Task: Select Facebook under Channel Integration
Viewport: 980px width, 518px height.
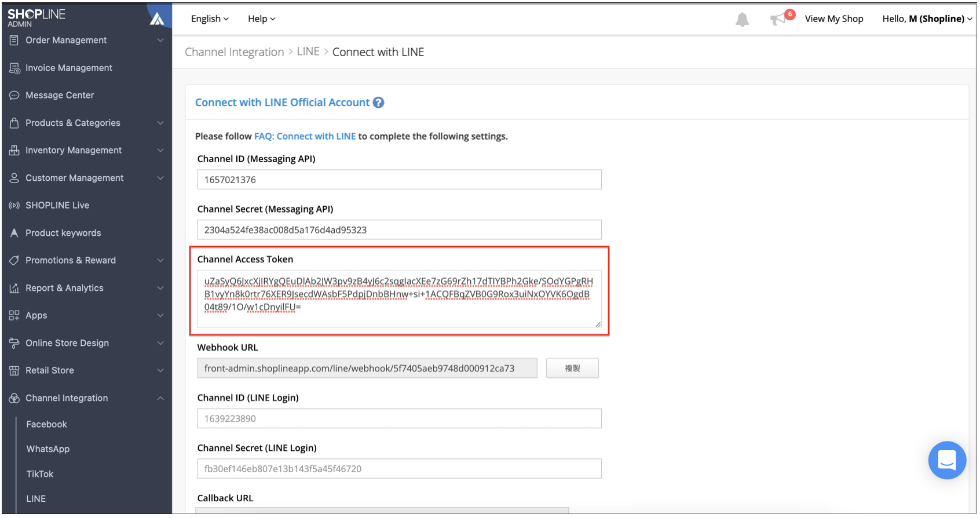Action: 46,424
